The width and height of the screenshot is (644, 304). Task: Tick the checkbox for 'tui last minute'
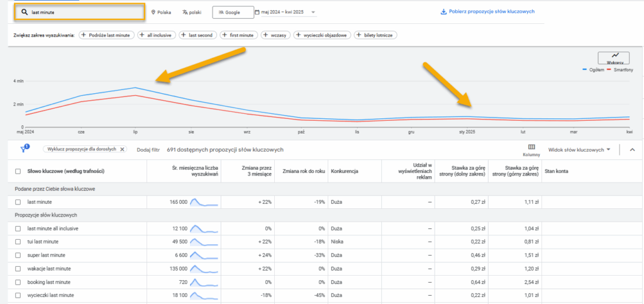[18, 242]
